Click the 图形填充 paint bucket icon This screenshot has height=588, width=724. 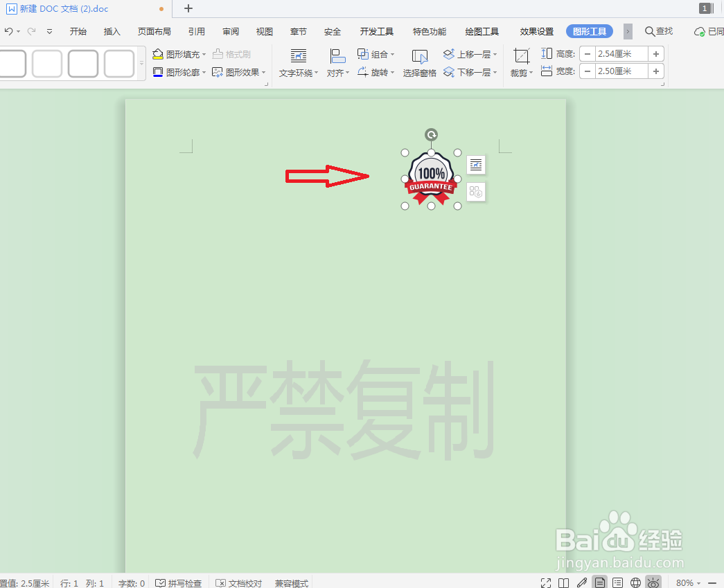[158, 54]
